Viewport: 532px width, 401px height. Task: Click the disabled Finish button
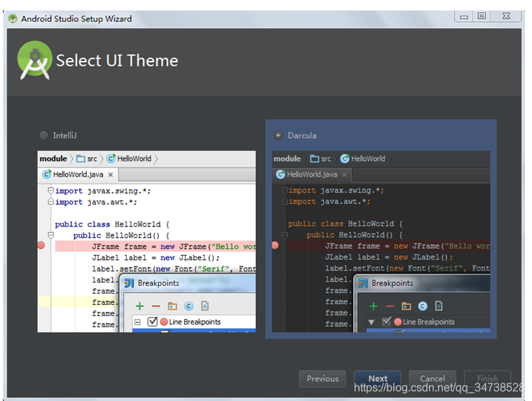pyautogui.click(x=488, y=379)
